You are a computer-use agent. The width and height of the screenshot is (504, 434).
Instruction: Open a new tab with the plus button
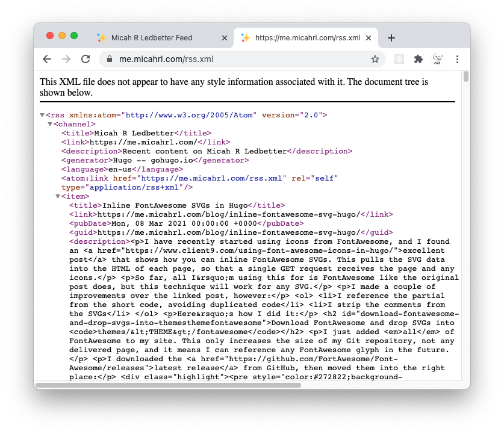(x=391, y=37)
